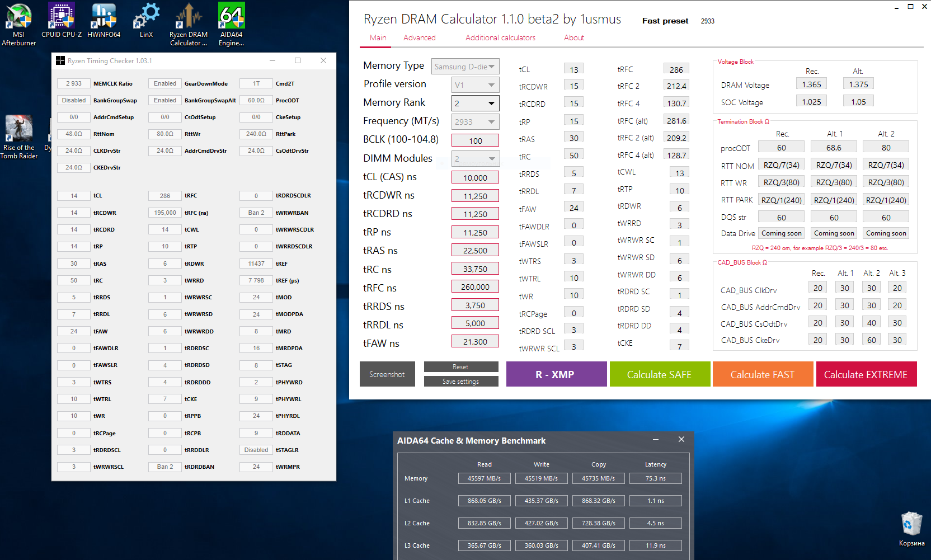Click the CAD_BUS CsOdtDrv Alt. 2 value 40
This screenshot has width=931, height=560.
point(872,322)
